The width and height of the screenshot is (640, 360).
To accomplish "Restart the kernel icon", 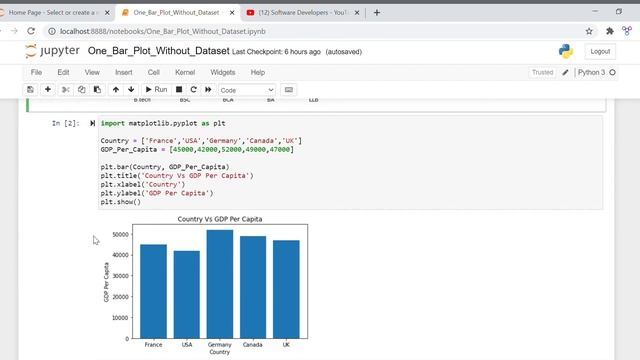I will click(x=193, y=89).
